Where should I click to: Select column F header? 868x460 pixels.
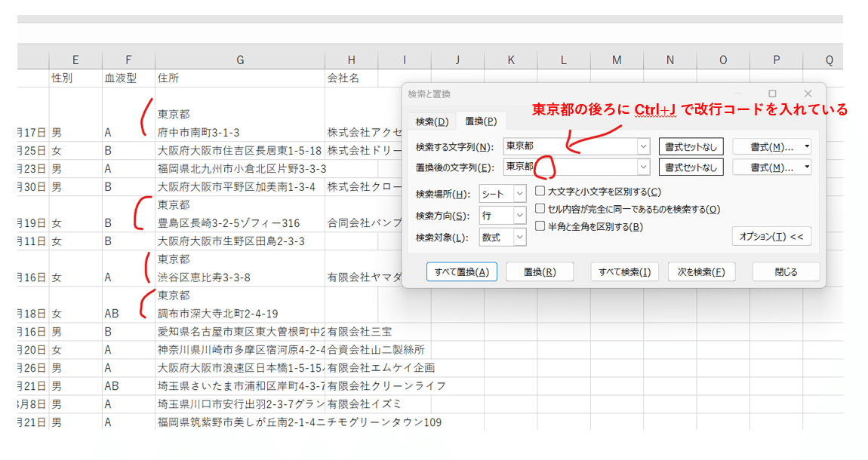tap(128, 60)
